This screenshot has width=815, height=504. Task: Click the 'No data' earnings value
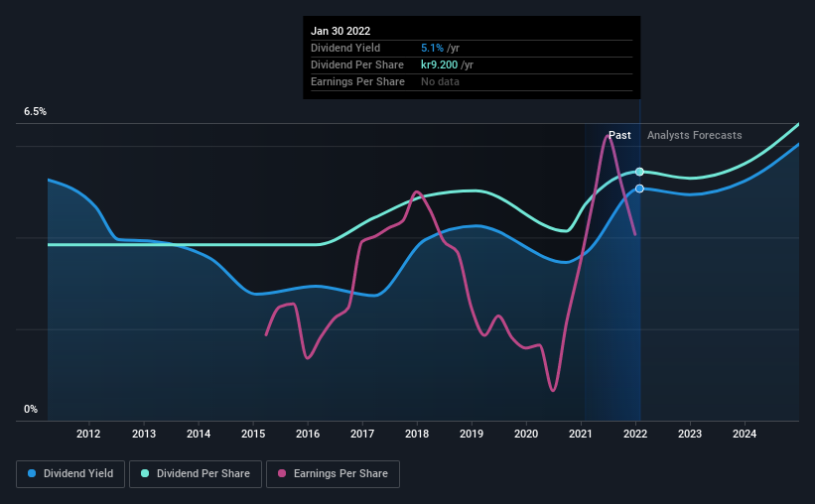[x=440, y=81]
